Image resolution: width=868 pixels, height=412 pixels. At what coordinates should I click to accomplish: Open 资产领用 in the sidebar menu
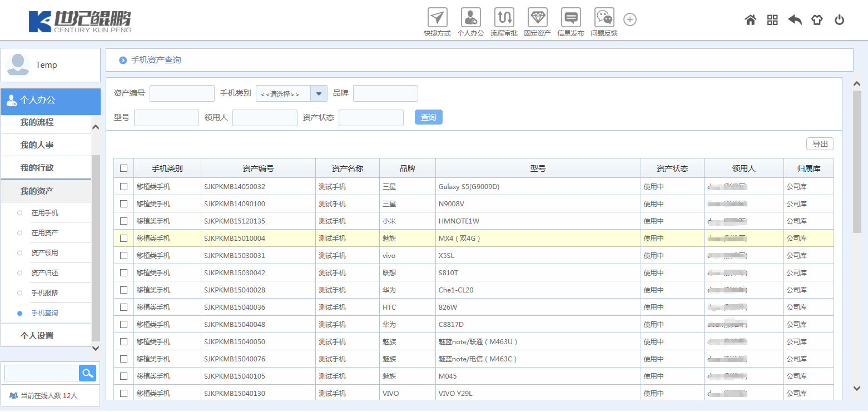point(44,253)
